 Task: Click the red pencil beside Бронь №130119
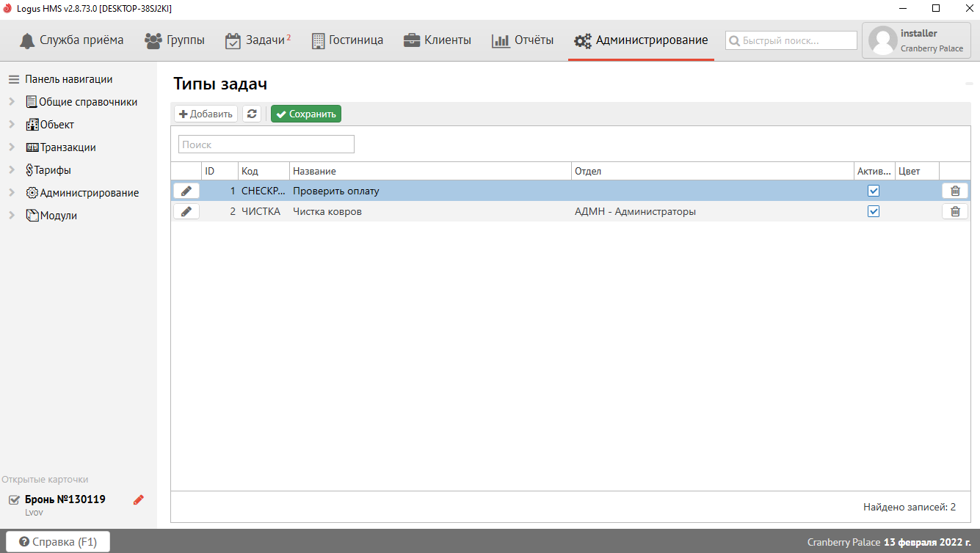pos(139,499)
